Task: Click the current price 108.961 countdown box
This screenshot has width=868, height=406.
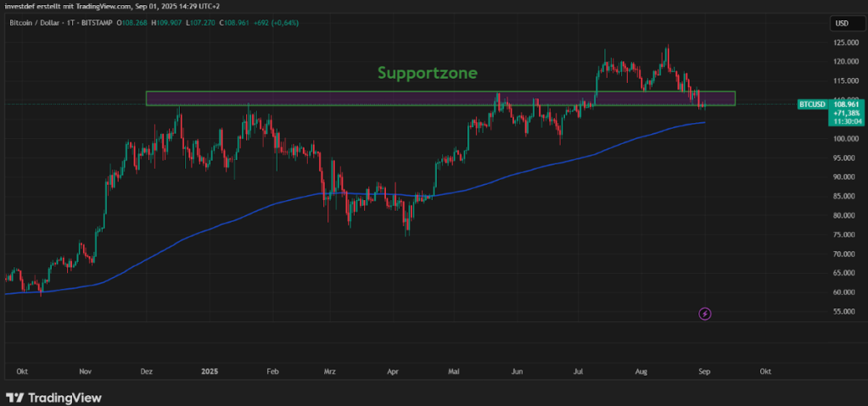Action: (x=848, y=112)
